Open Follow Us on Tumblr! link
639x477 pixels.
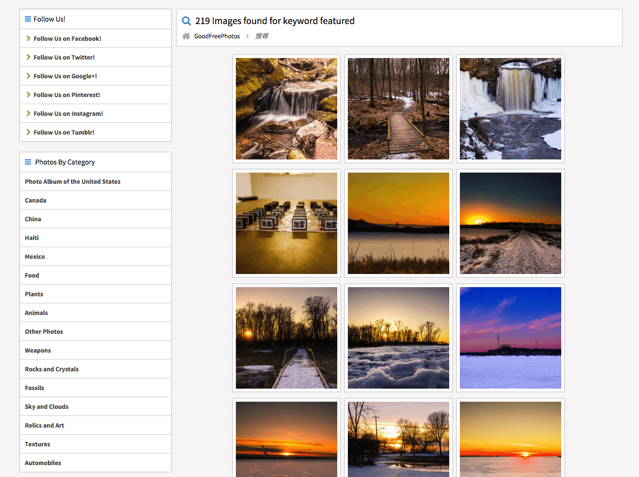[x=64, y=132]
